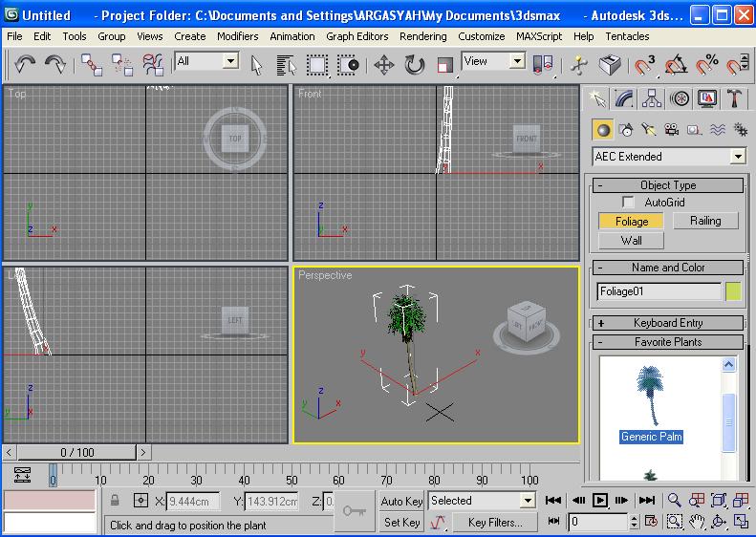Collapse the Object Type rollout
Viewport: 756px width, 537px height.
pos(668,185)
